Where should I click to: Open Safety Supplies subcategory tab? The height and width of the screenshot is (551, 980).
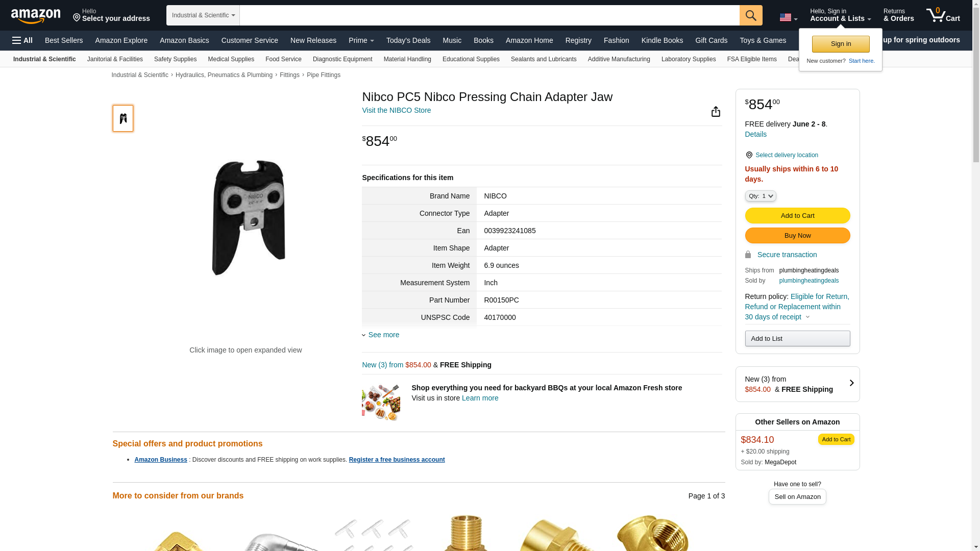point(175,59)
